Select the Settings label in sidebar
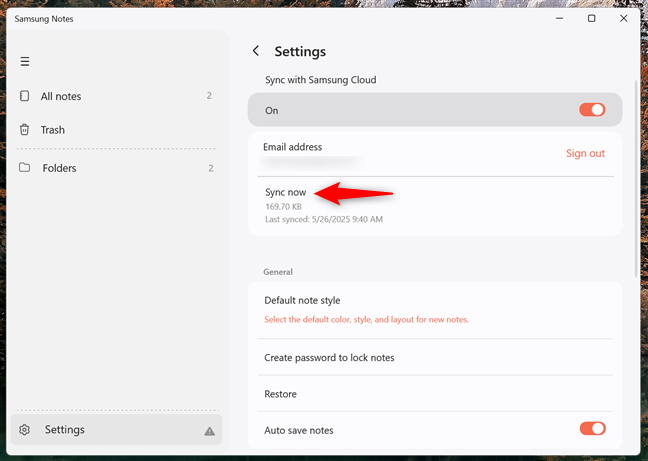The width and height of the screenshot is (648, 461). (64, 430)
